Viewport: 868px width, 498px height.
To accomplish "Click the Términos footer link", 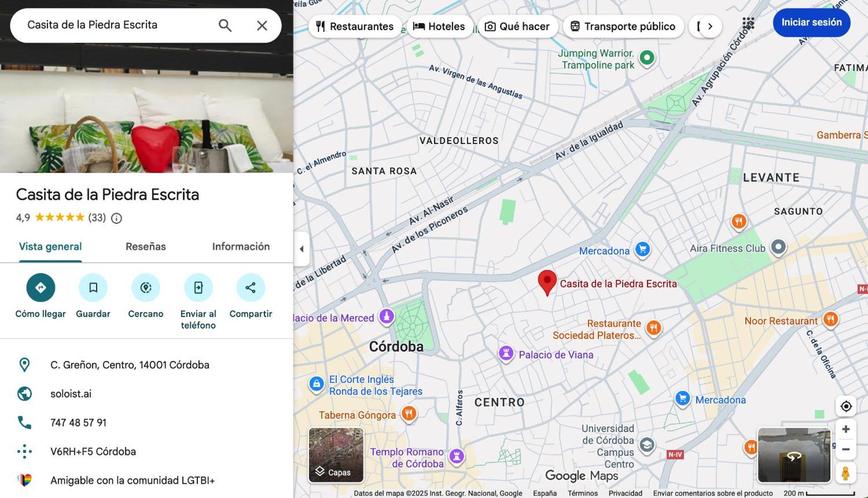I will 582,493.
